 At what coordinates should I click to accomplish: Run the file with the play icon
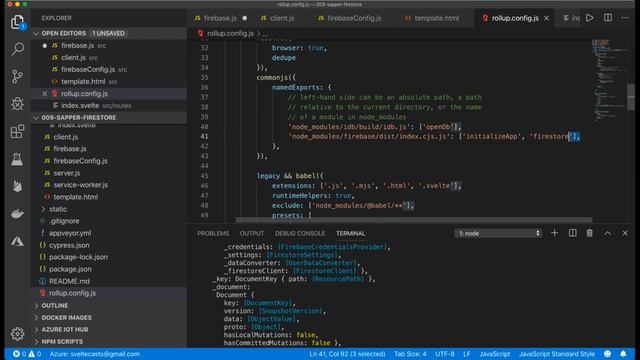(589, 18)
